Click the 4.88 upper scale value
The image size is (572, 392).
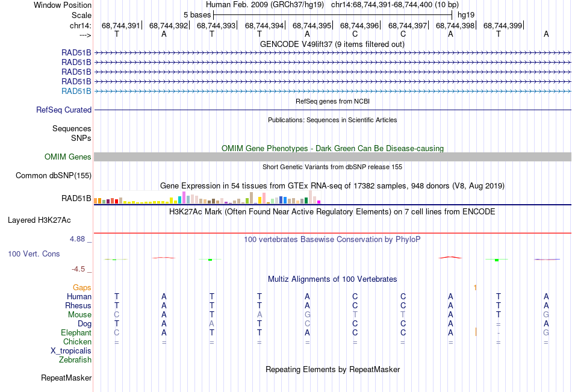coord(77,239)
